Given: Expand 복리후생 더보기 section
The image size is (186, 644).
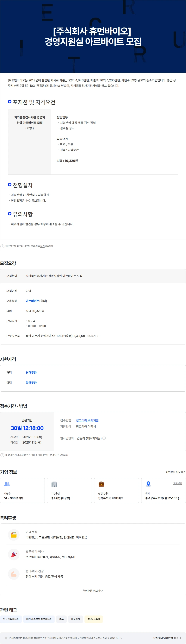Looking at the screenshot, I should point(93,590).
